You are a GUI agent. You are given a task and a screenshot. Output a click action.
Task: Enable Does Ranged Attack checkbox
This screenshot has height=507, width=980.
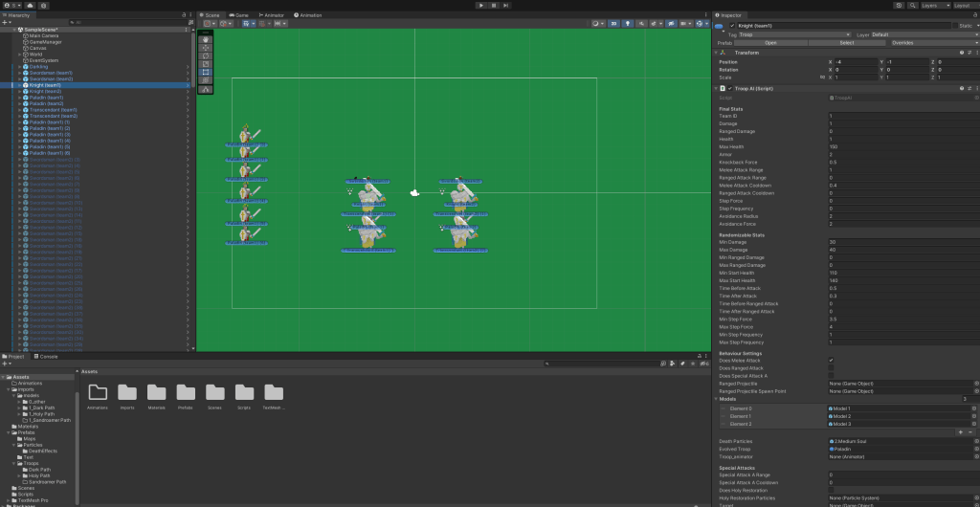[831, 367]
